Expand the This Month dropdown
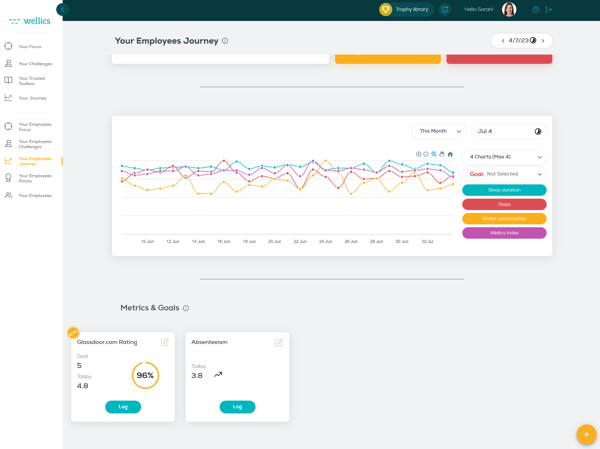This screenshot has width=600, height=449. (439, 131)
